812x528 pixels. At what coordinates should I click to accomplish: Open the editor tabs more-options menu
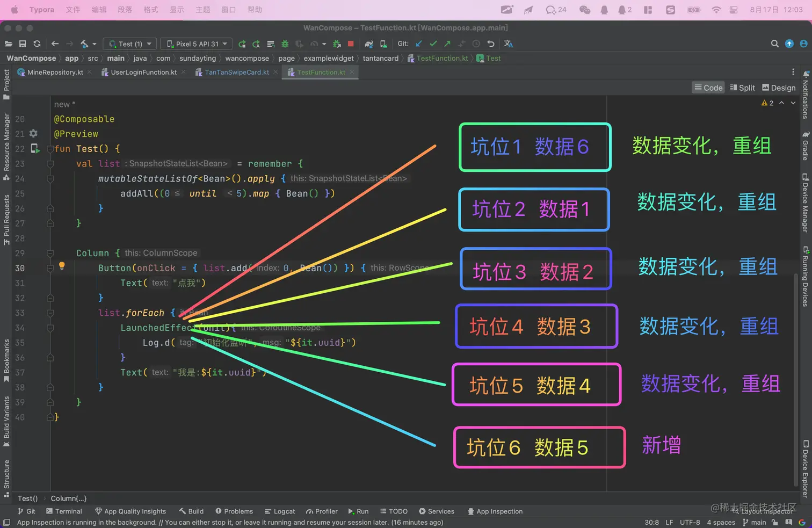(793, 72)
